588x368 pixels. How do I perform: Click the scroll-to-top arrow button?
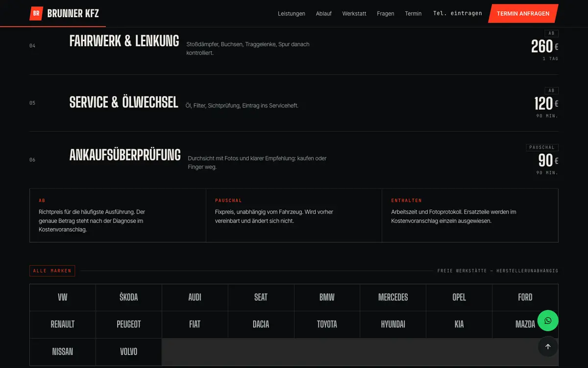click(x=548, y=346)
